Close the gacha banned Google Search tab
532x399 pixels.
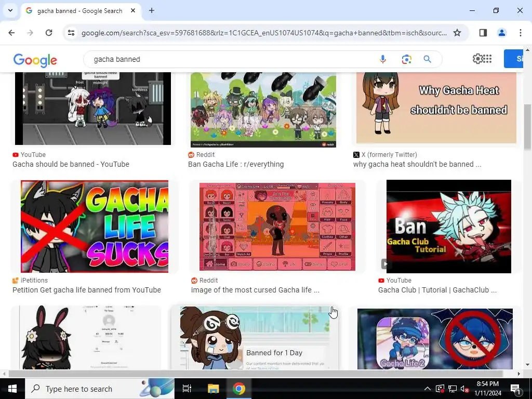coord(133,10)
